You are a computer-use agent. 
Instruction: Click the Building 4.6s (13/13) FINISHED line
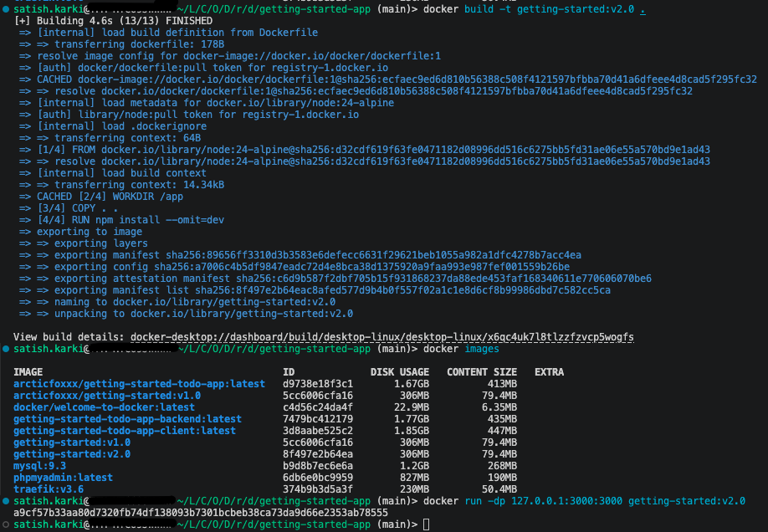(114, 21)
